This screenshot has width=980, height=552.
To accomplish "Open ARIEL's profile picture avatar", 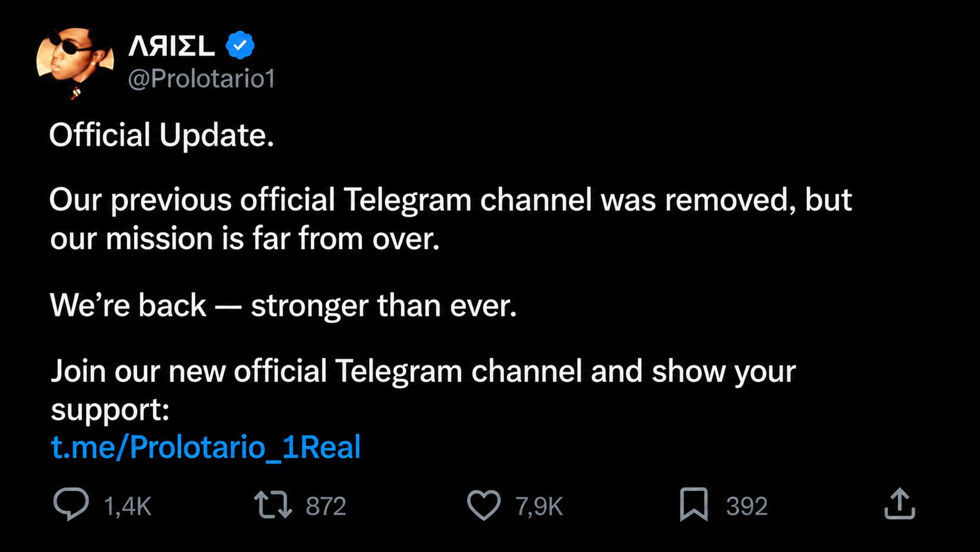I will pyautogui.click(x=75, y=62).
